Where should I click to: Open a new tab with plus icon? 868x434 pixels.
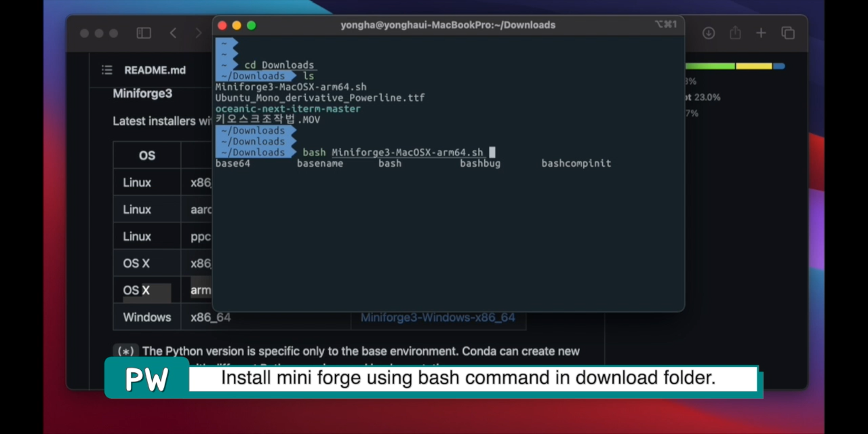(761, 33)
